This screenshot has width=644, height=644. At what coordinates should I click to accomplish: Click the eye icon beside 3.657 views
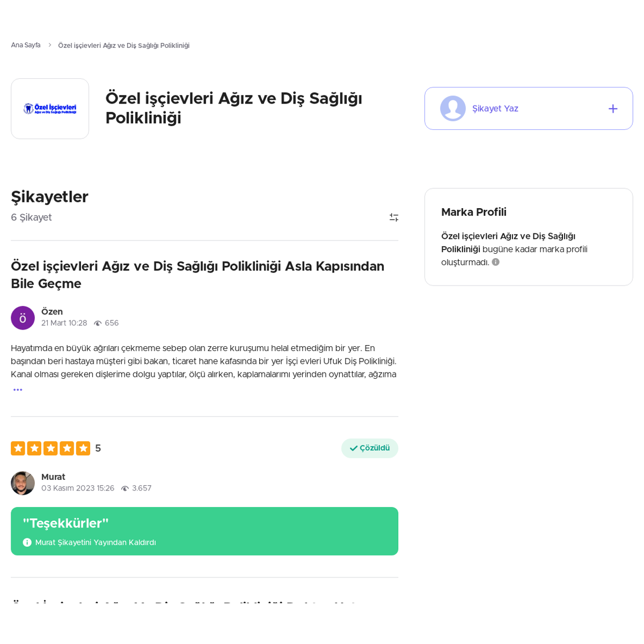(x=125, y=488)
